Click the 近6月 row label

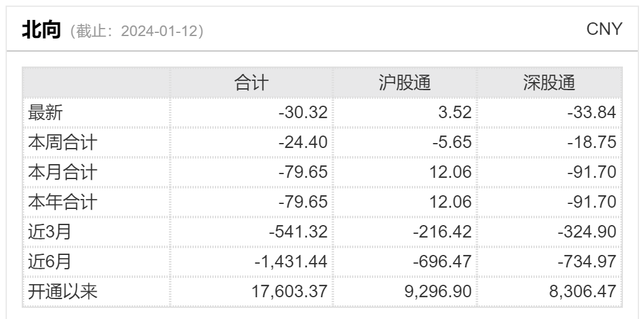pos(49,262)
